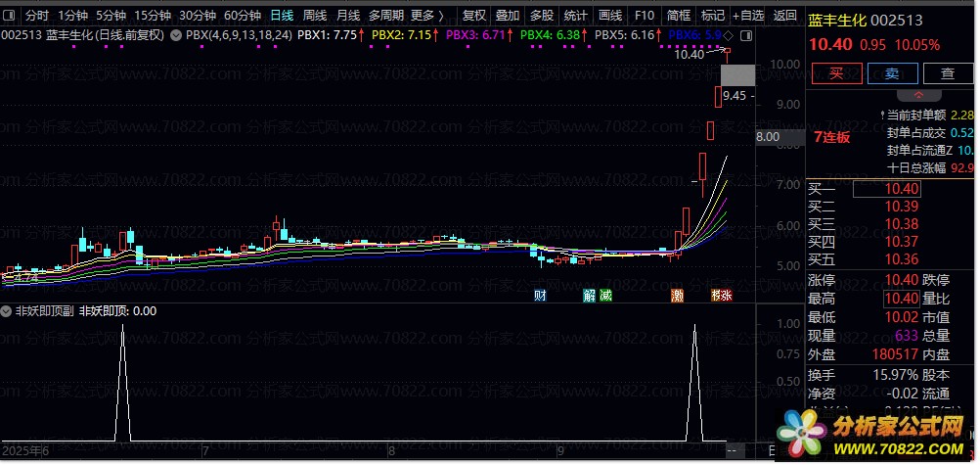Click the 非妖即顶: 0.00 indicator value

pos(117,311)
